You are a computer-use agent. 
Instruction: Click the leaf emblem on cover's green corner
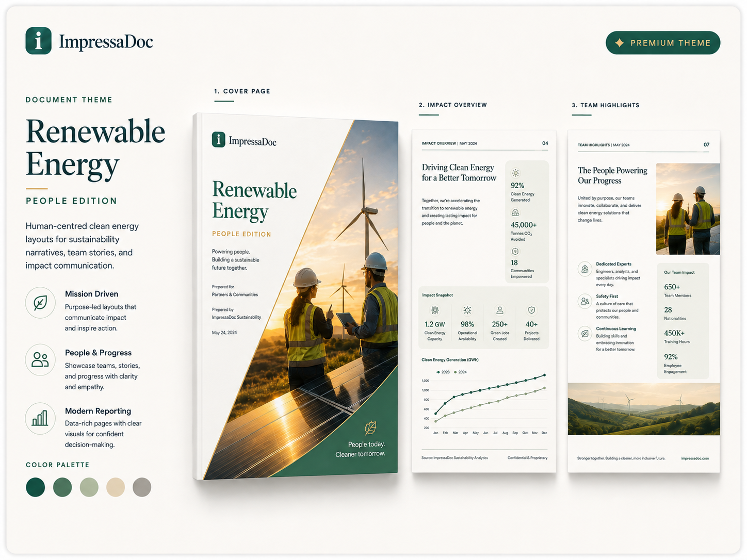[370, 427]
